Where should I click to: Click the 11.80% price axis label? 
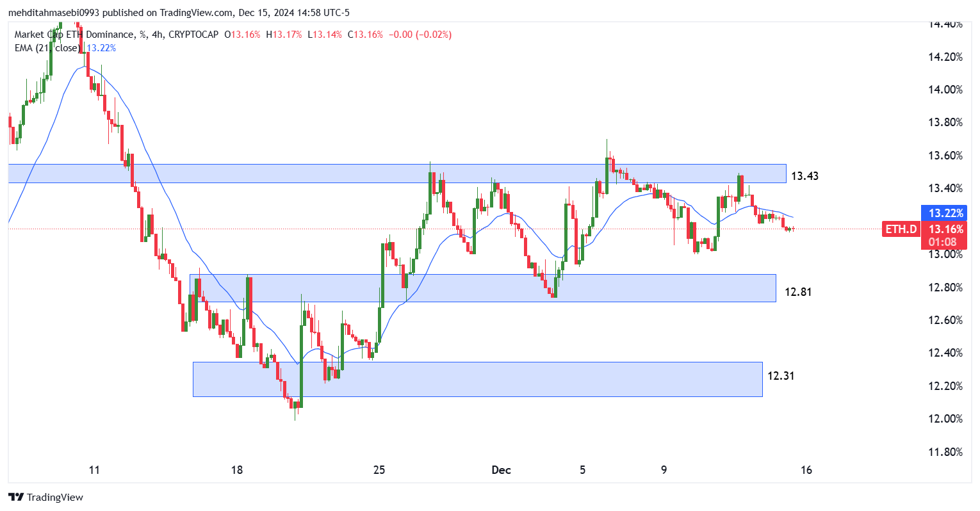[x=945, y=452]
